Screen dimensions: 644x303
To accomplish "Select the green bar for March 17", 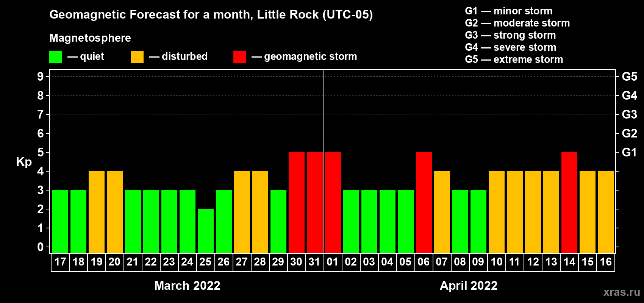I will 60,221.
